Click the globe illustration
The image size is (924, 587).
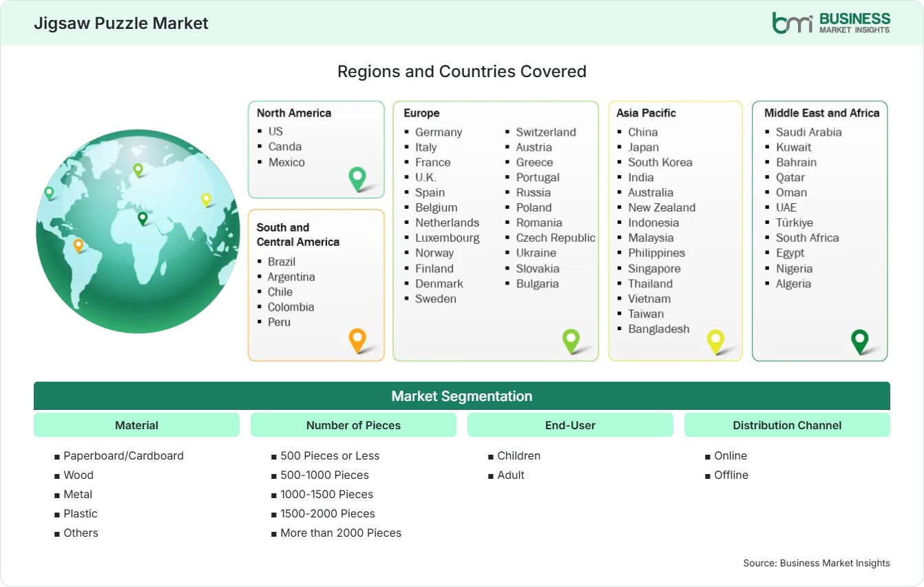(x=138, y=231)
